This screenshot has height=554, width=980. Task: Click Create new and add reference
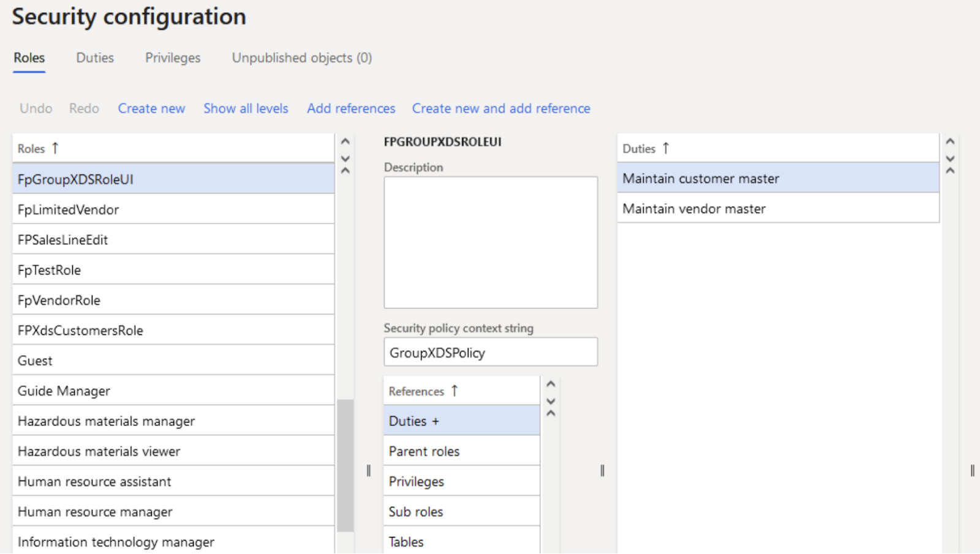(501, 108)
